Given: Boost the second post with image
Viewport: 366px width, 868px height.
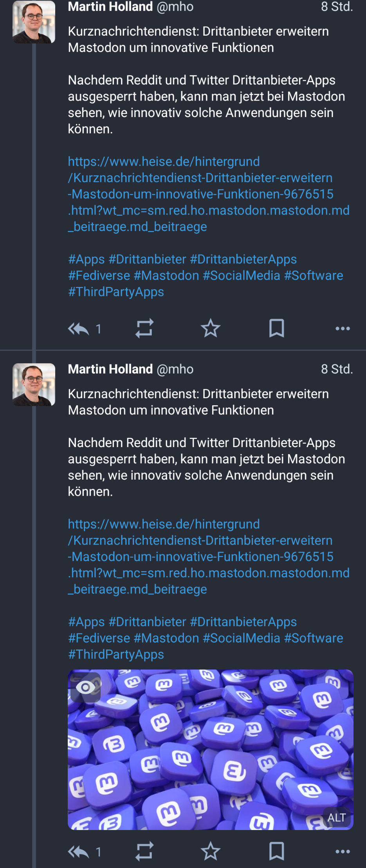Looking at the screenshot, I should point(144,852).
